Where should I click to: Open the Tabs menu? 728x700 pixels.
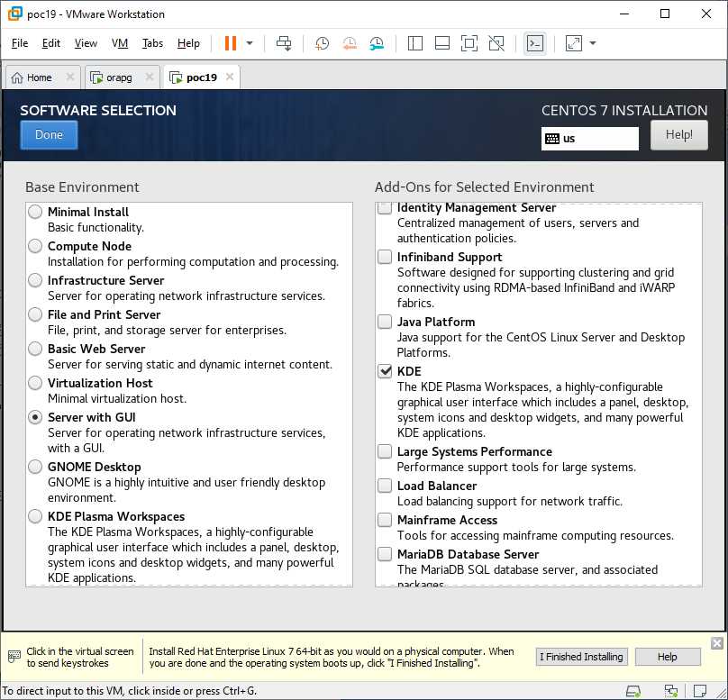(153, 43)
